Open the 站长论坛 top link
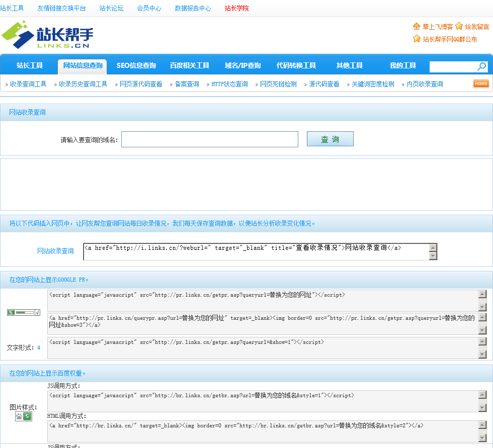The height and width of the screenshot is (448, 493). (111, 8)
